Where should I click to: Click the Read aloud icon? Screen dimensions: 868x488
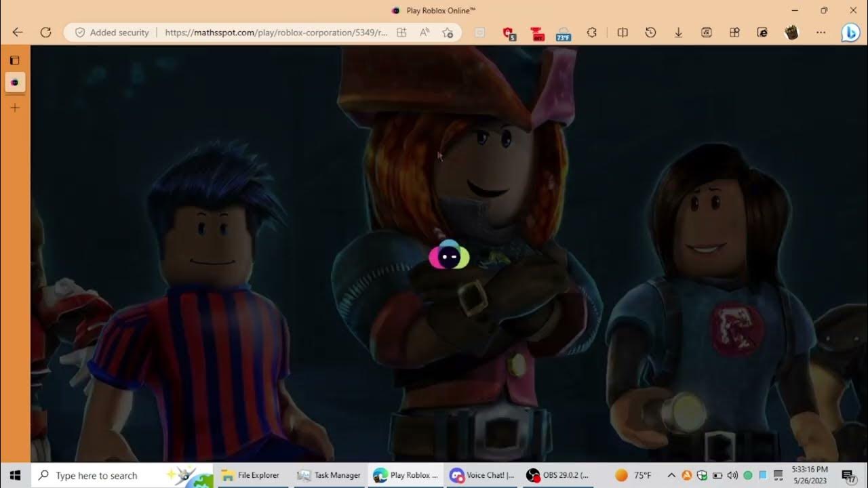[425, 32]
